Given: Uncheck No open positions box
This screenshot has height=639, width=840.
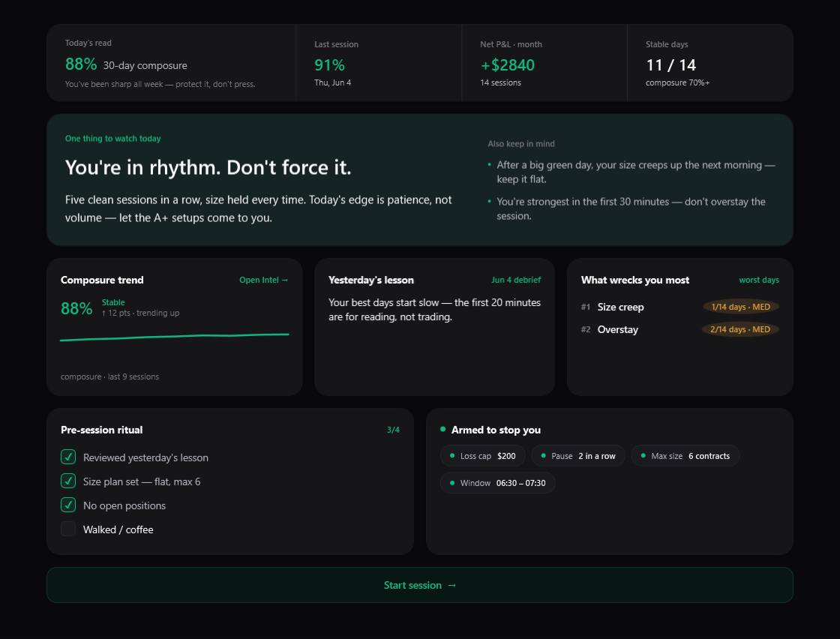Looking at the screenshot, I should 68,505.
